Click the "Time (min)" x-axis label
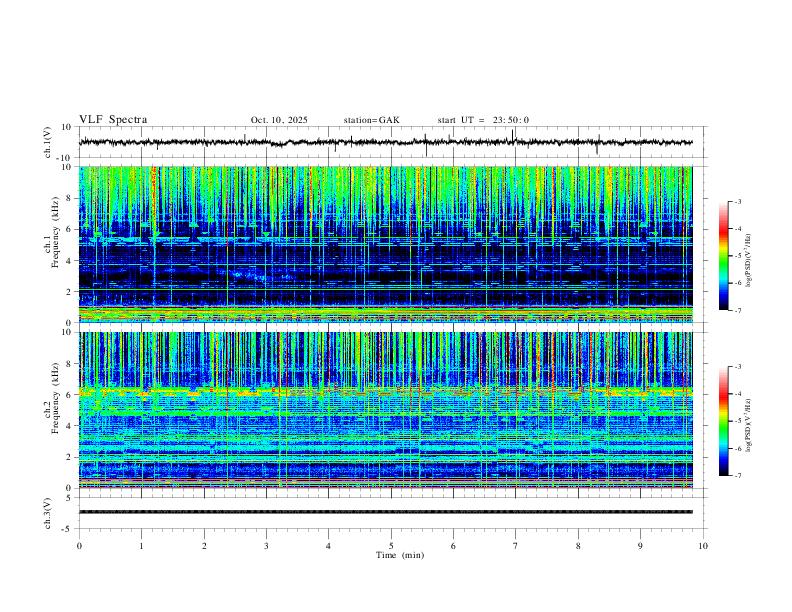 pyautogui.click(x=400, y=555)
